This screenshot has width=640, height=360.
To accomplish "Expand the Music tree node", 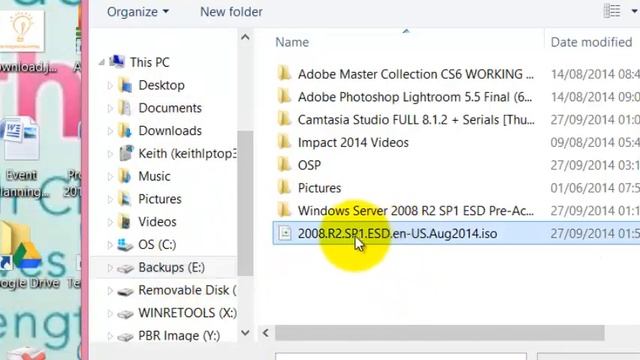I will coord(110,176).
